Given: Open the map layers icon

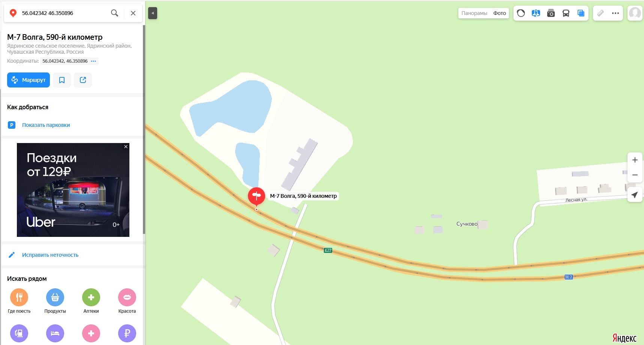Looking at the screenshot, I should point(581,13).
